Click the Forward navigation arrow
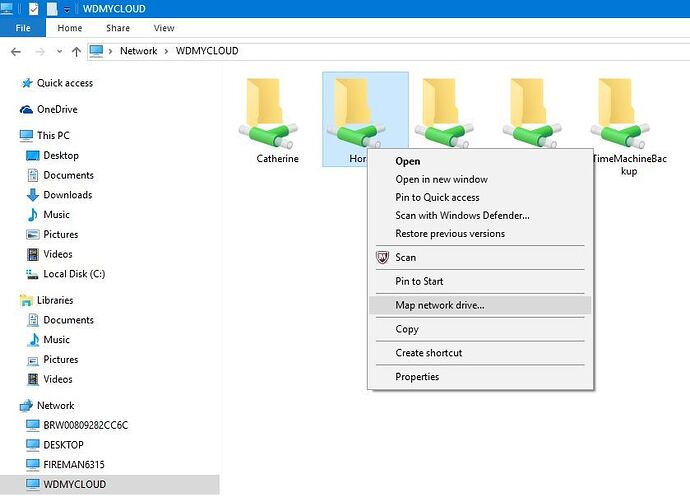The width and height of the screenshot is (690, 496). click(x=40, y=52)
